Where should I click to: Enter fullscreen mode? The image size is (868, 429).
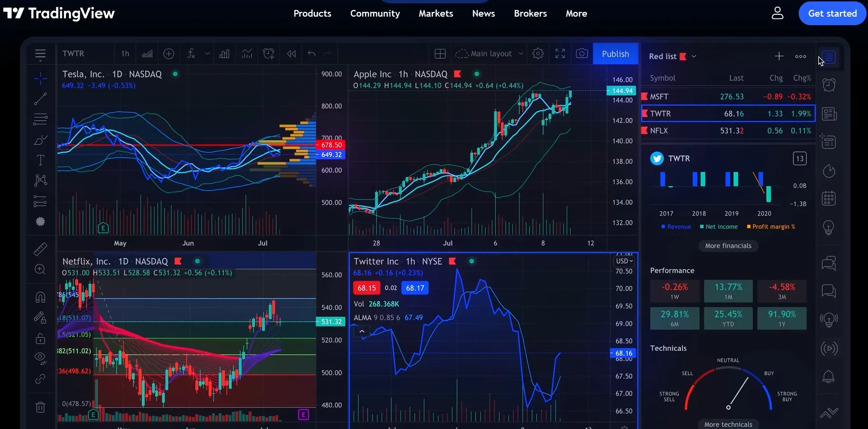[x=560, y=54]
